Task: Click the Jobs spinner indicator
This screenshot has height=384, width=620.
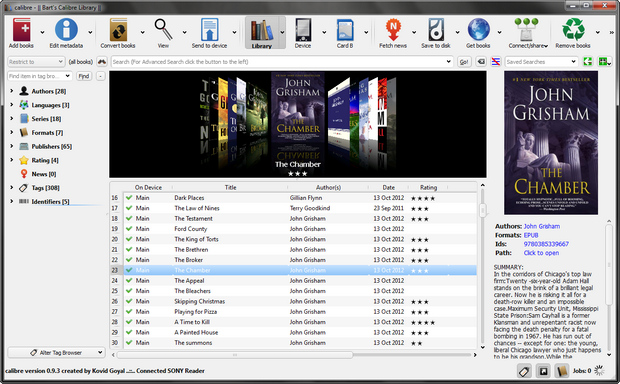Action: pyautogui.click(x=599, y=371)
